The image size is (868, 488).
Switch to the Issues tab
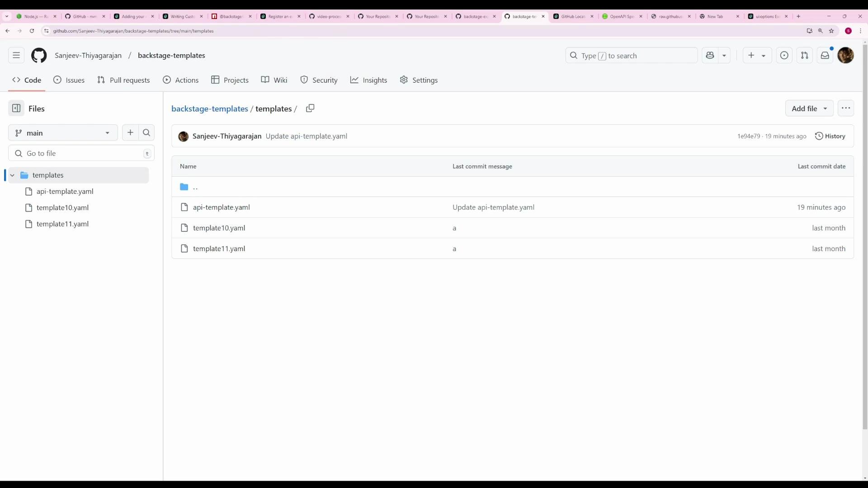(69, 80)
